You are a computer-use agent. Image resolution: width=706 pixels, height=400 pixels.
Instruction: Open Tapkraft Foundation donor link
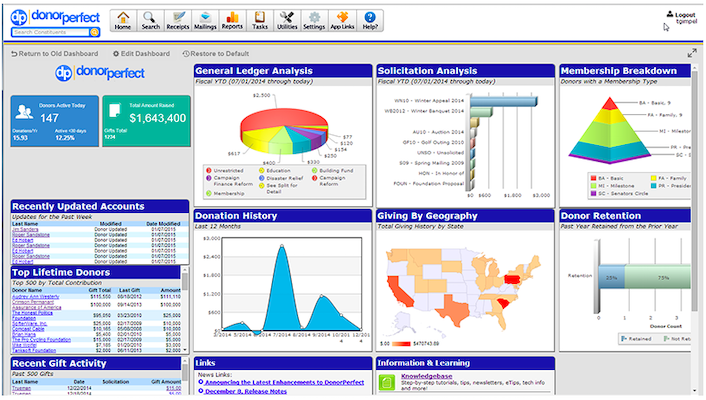pos(34,350)
